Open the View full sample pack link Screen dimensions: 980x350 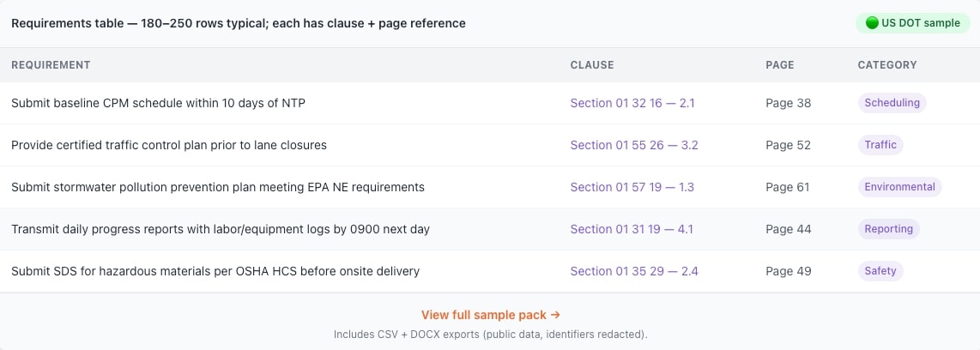click(x=490, y=315)
